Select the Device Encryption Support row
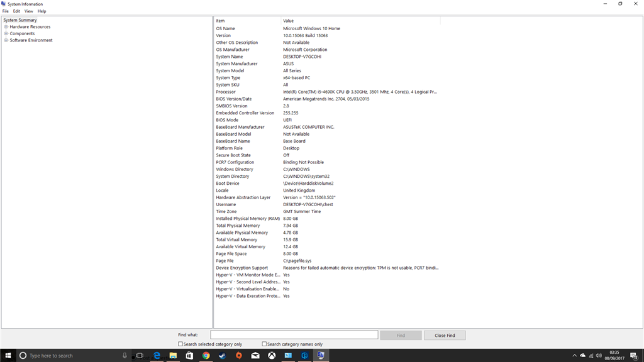 tap(327, 268)
